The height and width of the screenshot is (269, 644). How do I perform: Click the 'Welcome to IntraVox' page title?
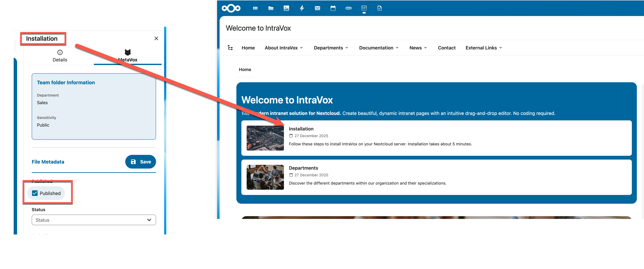pos(258,28)
